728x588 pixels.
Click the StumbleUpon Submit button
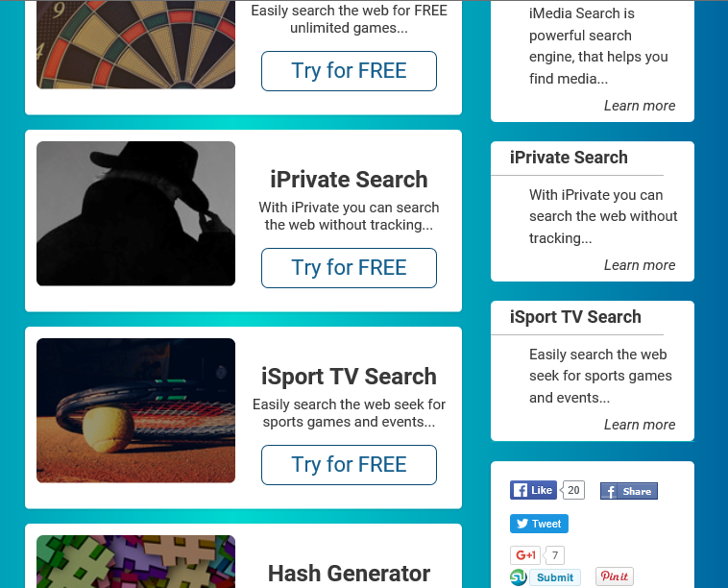pos(555,577)
